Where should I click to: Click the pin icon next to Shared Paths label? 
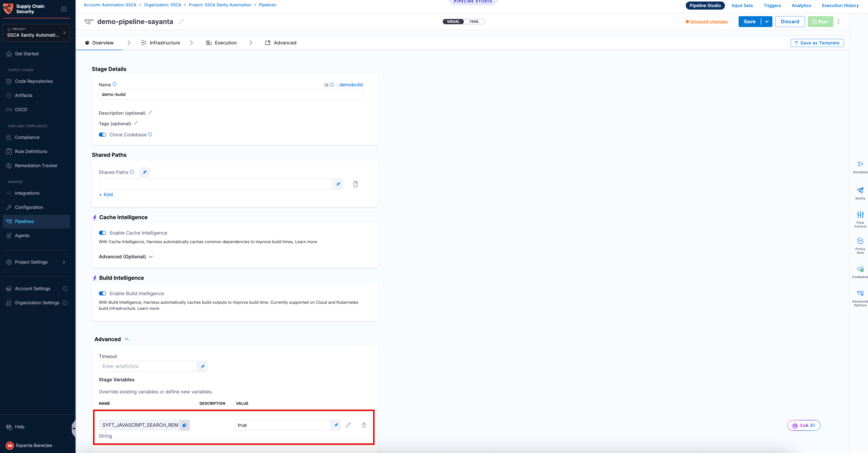[x=145, y=172]
